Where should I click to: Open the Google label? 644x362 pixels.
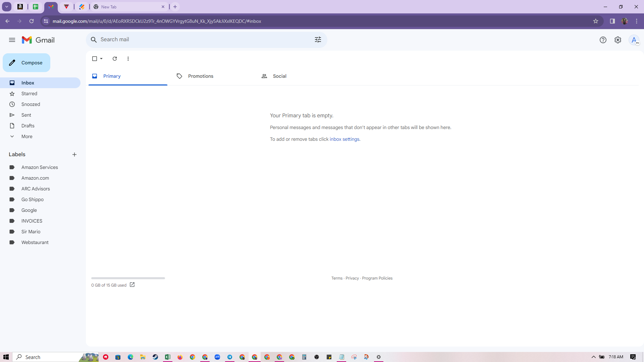(x=40, y=210)
